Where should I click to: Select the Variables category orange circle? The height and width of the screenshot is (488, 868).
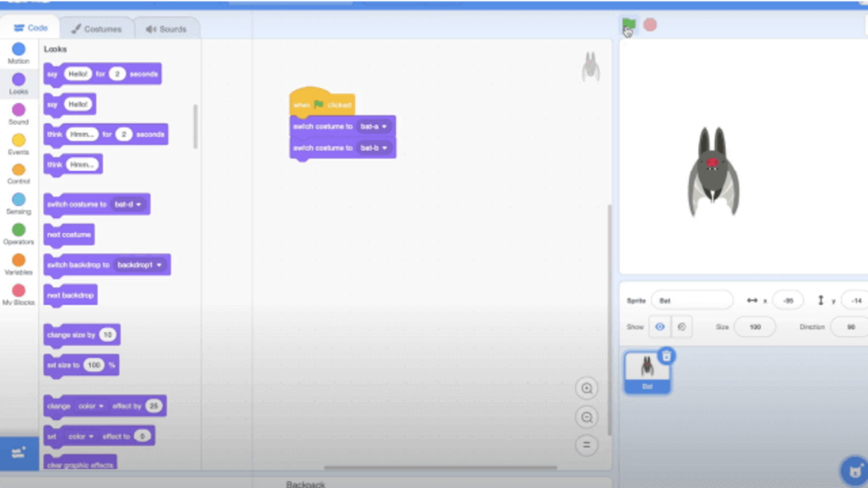tap(19, 260)
